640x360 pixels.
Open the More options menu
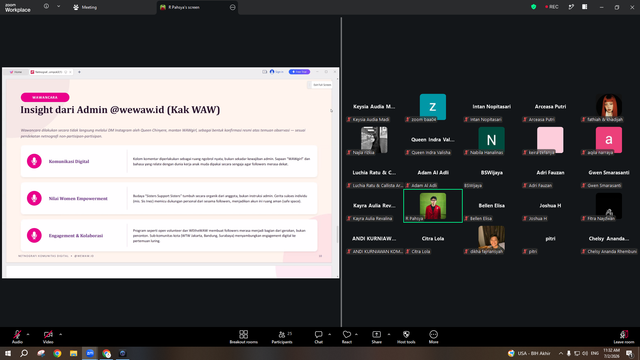(x=433, y=337)
